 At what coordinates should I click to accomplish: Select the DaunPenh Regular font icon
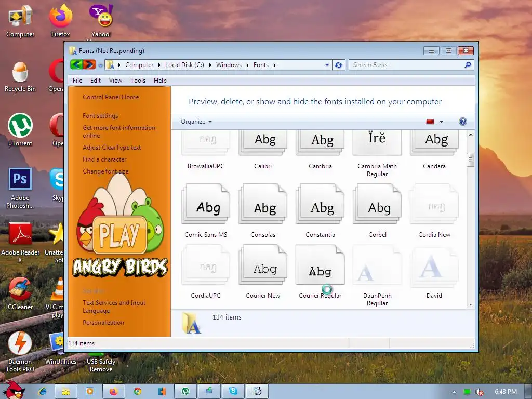click(x=377, y=264)
